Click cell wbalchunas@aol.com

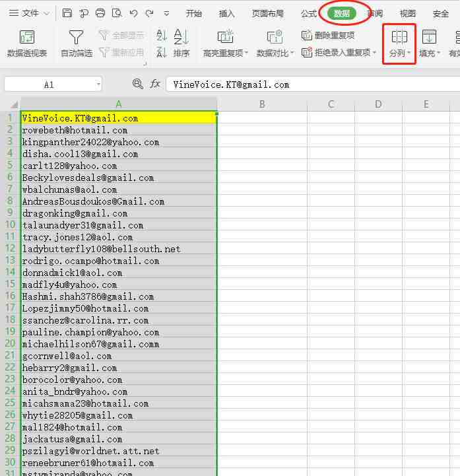tap(119, 189)
